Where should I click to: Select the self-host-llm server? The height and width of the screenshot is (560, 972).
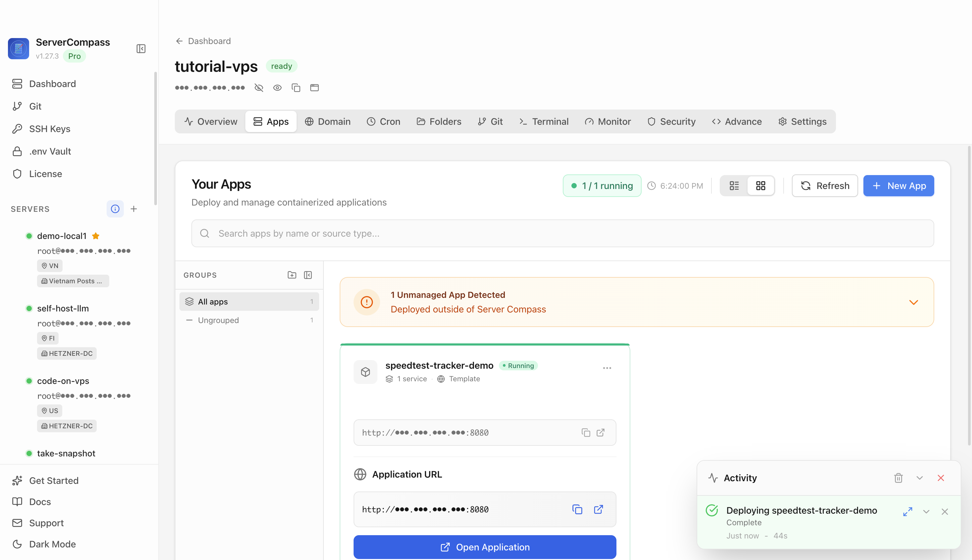coord(63,308)
